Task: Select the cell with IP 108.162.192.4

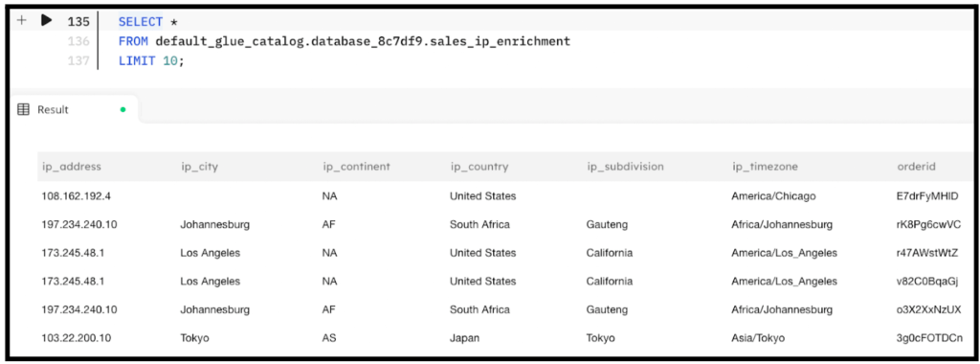Action: point(77,195)
